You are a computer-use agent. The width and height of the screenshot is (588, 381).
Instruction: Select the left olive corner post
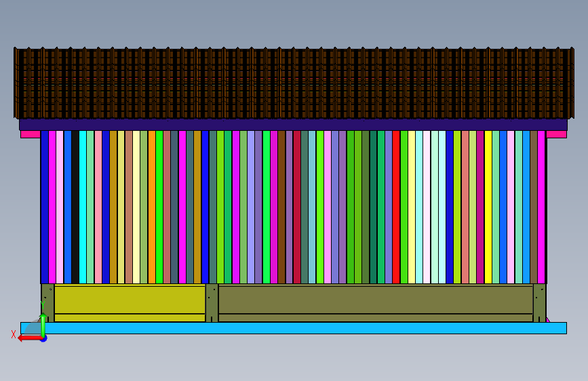[47, 303]
